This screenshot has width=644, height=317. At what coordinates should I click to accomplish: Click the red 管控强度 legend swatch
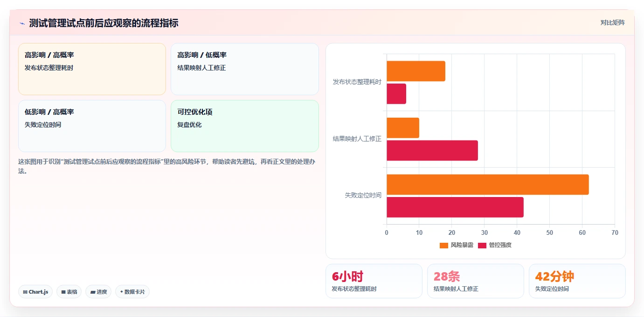click(482, 245)
